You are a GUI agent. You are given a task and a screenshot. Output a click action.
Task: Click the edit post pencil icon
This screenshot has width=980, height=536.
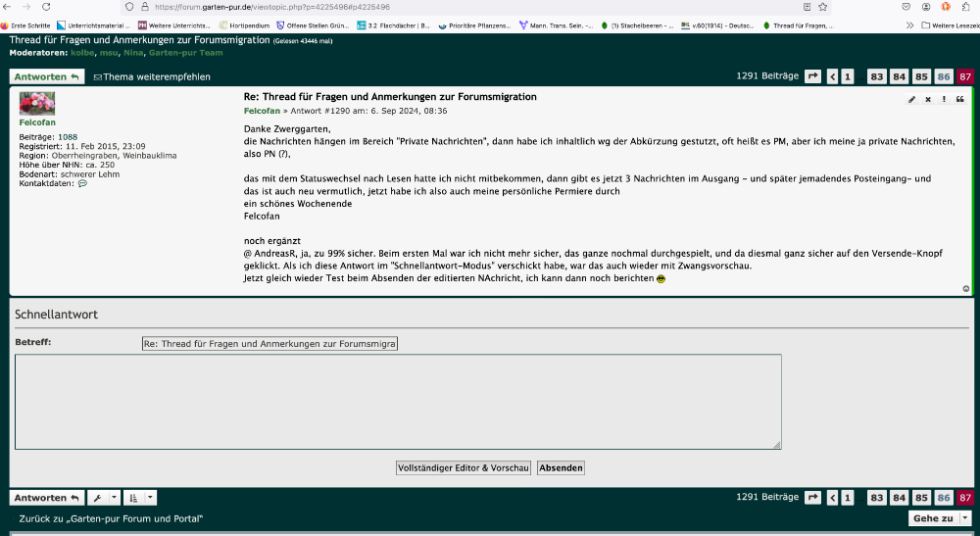click(x=911, y=100)
